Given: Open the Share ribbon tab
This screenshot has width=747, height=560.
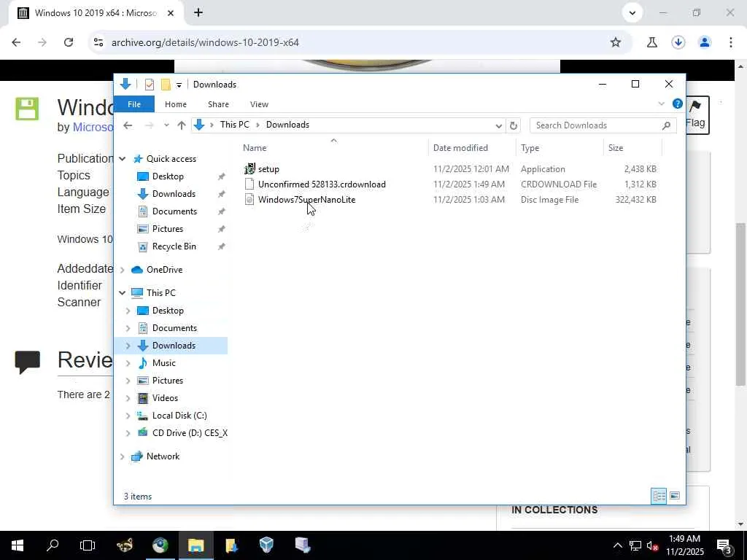Looking at the screenshot, I should [x=218, y=104].
